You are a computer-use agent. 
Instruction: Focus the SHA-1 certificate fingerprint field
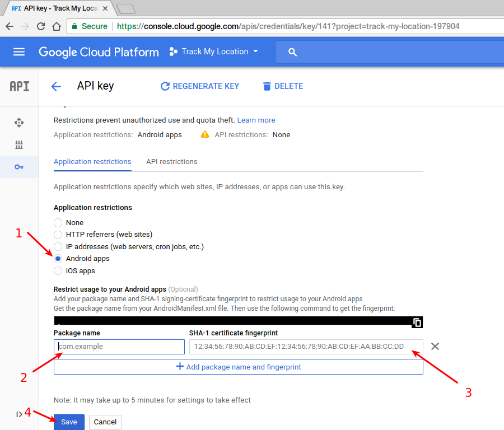coord(306,347)
